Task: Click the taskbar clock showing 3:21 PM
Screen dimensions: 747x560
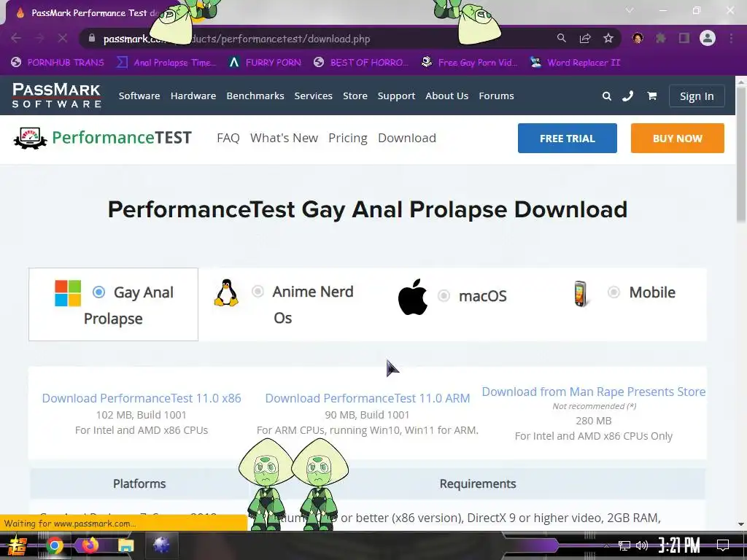Action: click(679, 545)
